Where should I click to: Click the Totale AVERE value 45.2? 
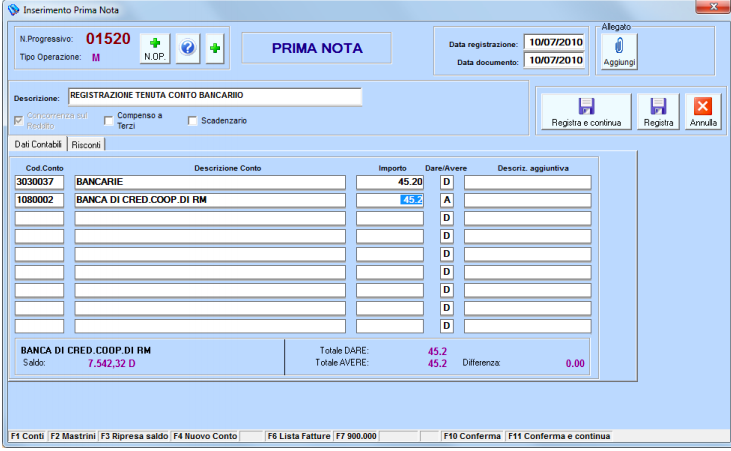(437, 363)
